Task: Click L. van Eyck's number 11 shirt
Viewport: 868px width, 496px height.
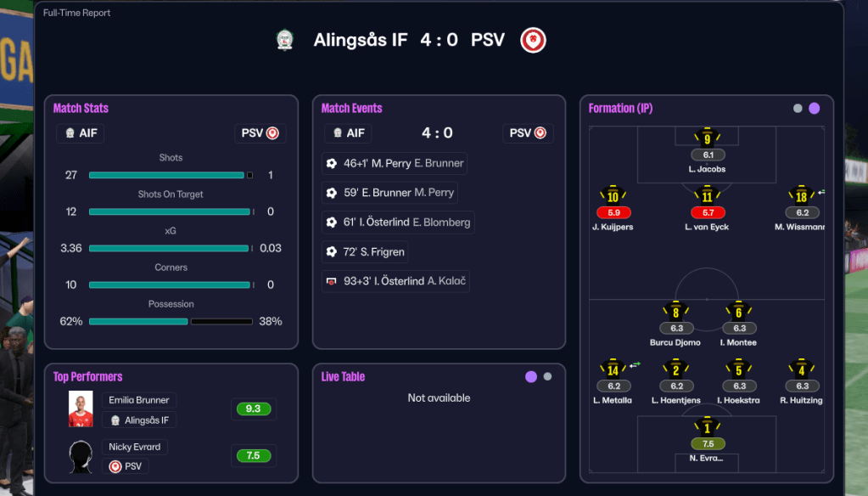Action: 707,196
